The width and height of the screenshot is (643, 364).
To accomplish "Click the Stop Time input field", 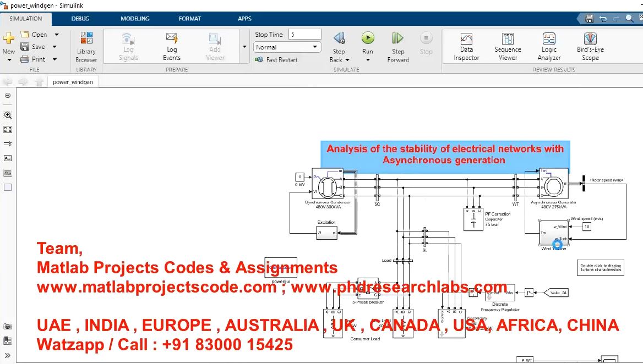I will [x=304, y=35].
